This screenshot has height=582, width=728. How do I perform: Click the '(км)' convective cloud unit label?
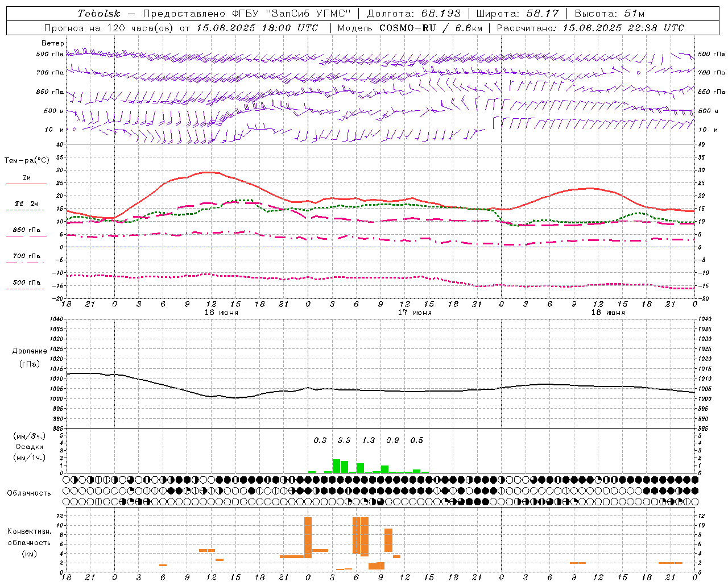tap(30, 554)
